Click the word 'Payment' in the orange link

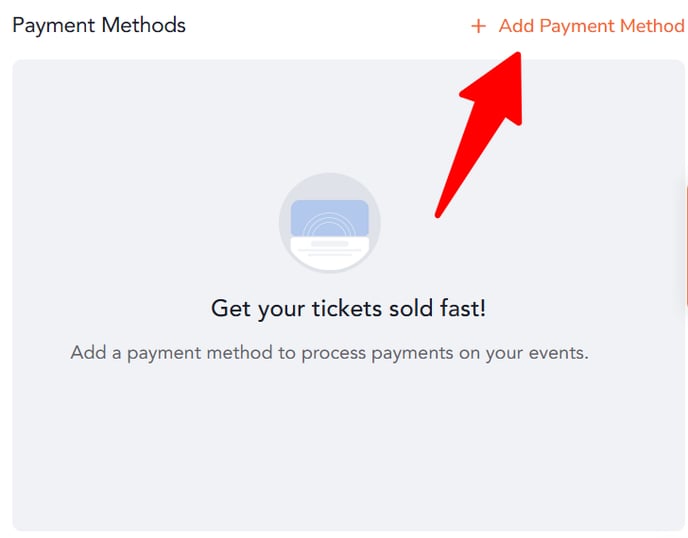(577, 26)
